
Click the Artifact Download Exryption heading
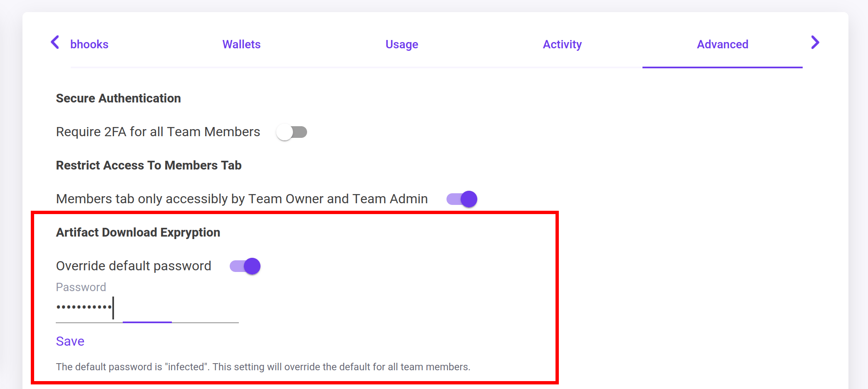(138, 232)
